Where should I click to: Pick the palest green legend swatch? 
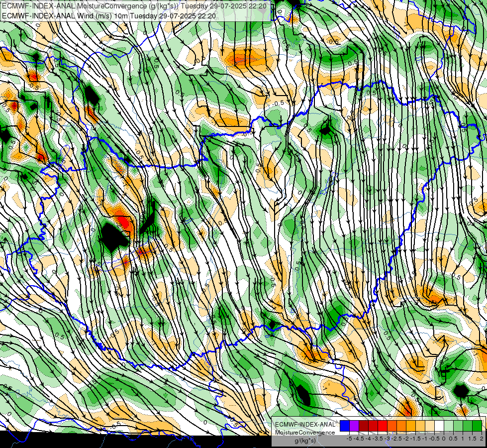click(x=449, y=426)
